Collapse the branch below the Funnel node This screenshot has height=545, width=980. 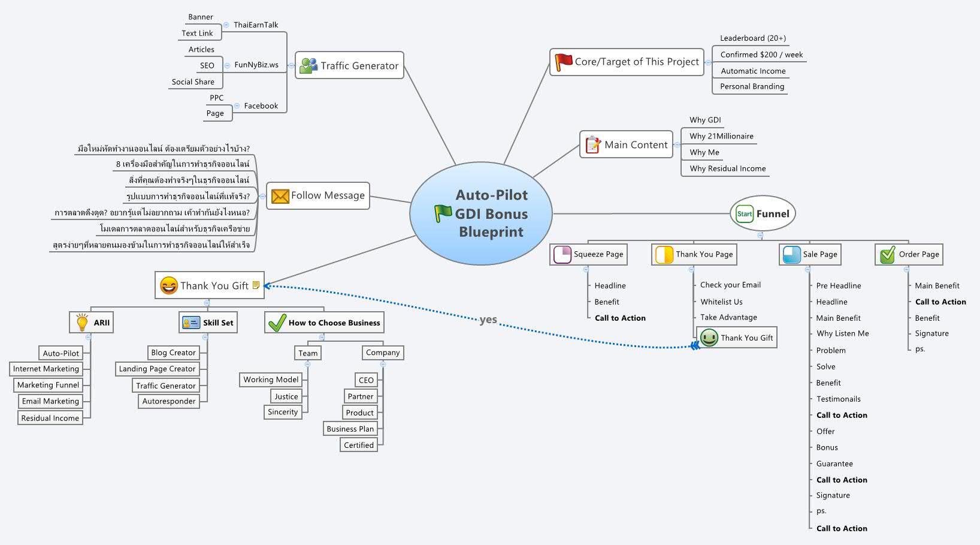point(760,235)
